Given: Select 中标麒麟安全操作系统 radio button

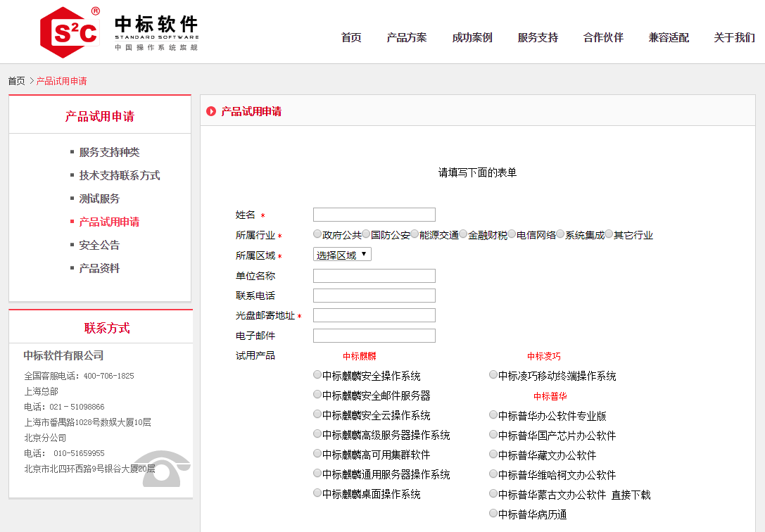Looking at the screenshot, I should click(317, 374).
